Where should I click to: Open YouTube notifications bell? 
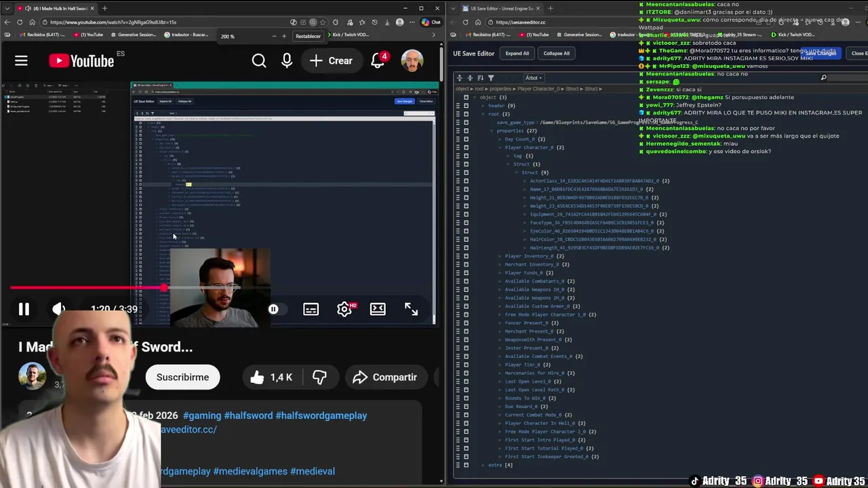pyautogui.click(x=378, y=61)
